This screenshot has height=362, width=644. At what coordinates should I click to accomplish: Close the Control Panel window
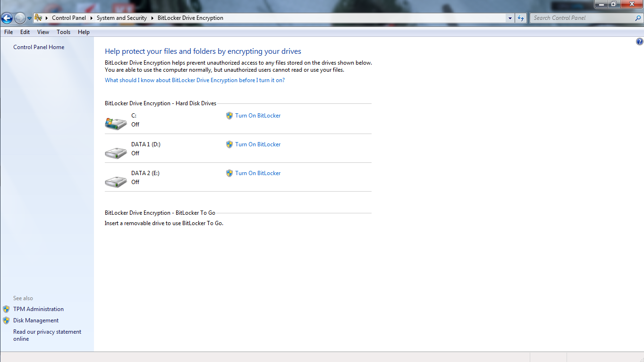pyautogui.click(x=632, y=4)
